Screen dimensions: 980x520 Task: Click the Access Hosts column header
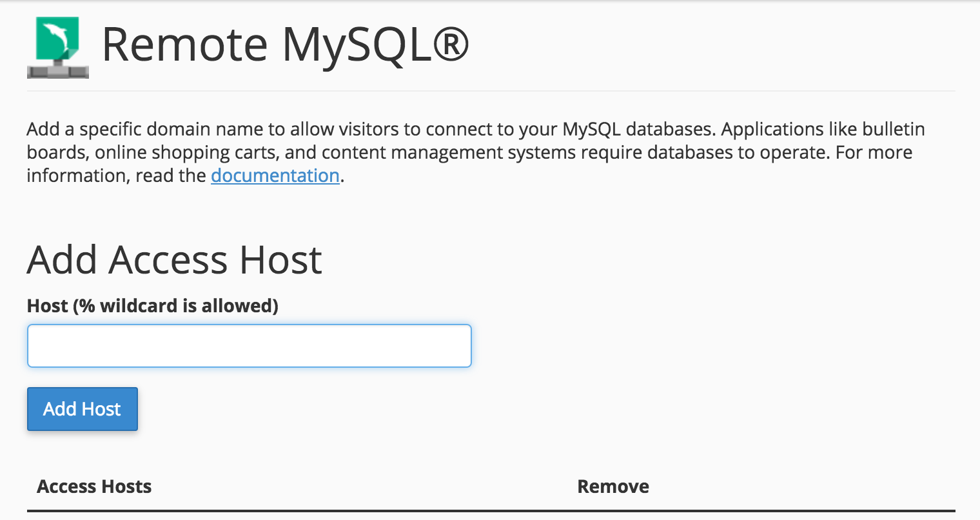(94, 486)
